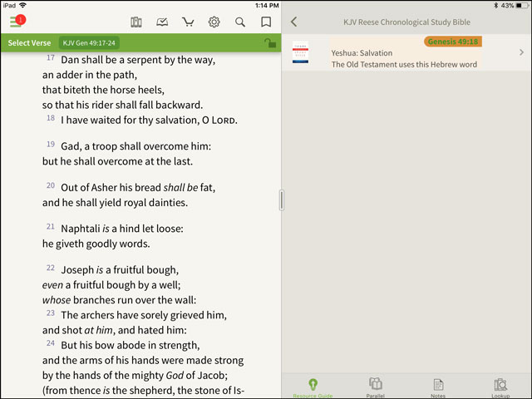Screen dimensions: 532x399
Task: Tap "Gad, a troop shall overcome him" line
Action: 136,146
